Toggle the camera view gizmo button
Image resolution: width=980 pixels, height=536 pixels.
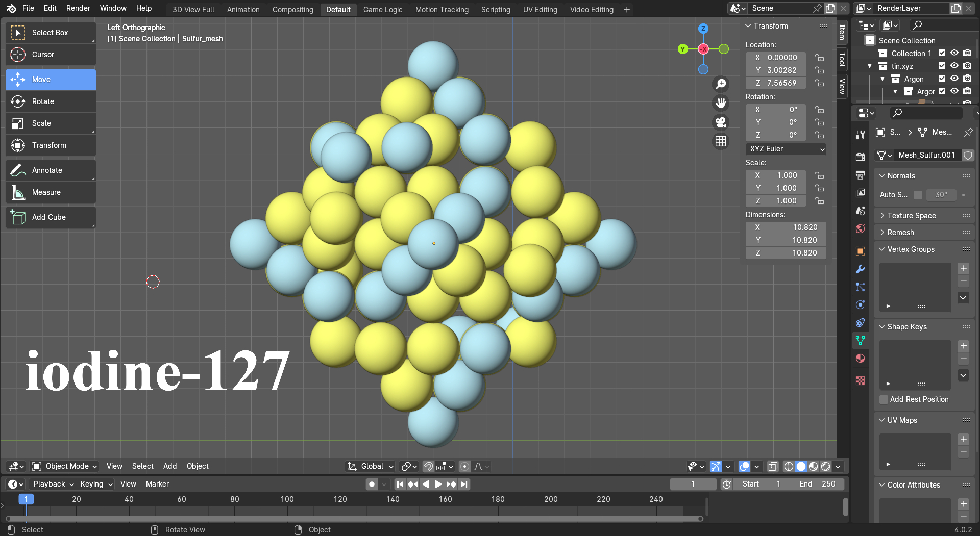[x=721, y=122]
